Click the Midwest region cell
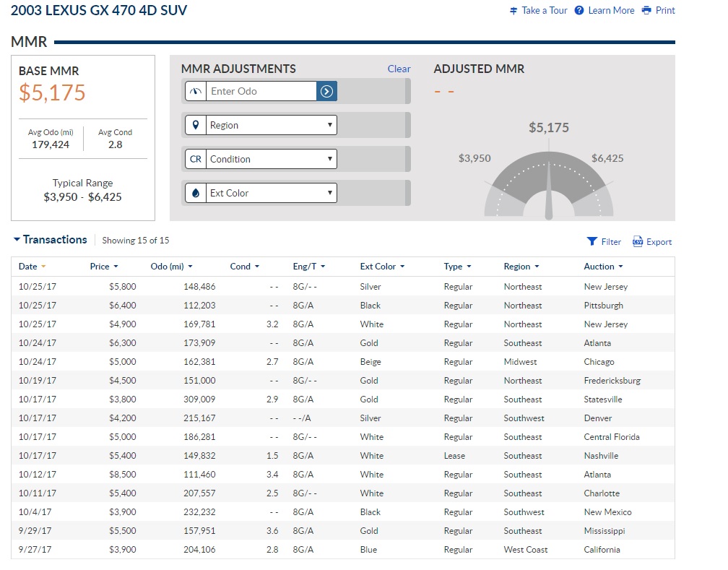 coord(520,362)
